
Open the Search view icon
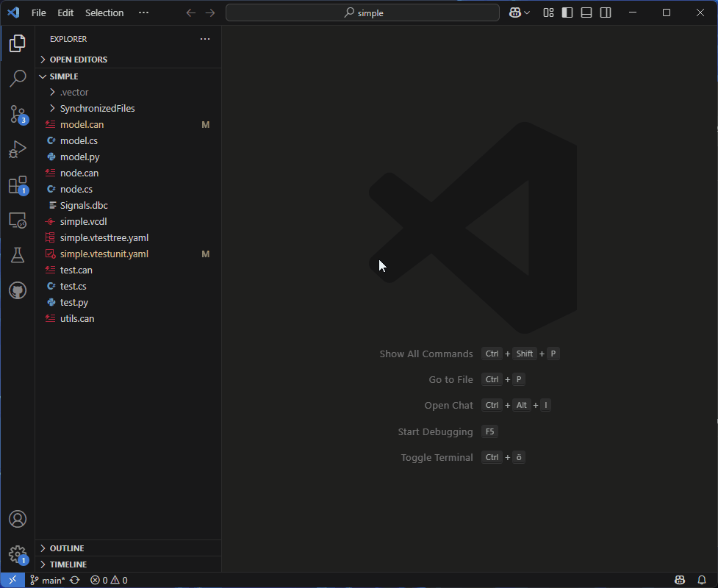click(x=18, y=79)
